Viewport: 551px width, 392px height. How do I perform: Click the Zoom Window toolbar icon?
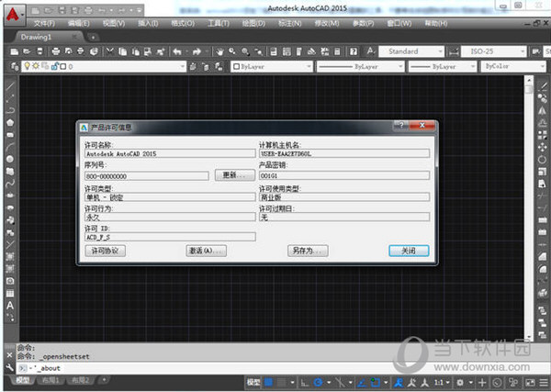coord(245,51)
